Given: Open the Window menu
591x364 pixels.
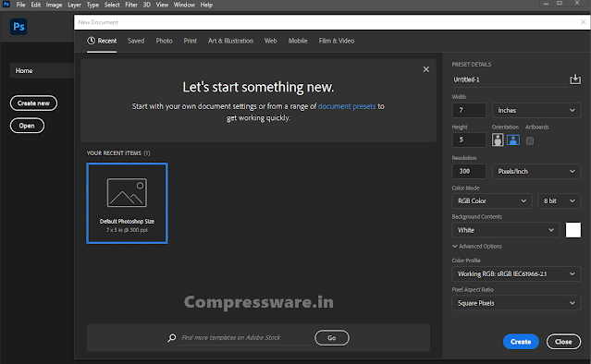Looking at the screenshot, I should (x=184, y=5).
